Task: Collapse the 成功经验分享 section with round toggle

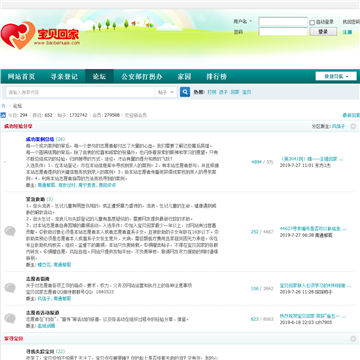Action: [x=353, y=127]
